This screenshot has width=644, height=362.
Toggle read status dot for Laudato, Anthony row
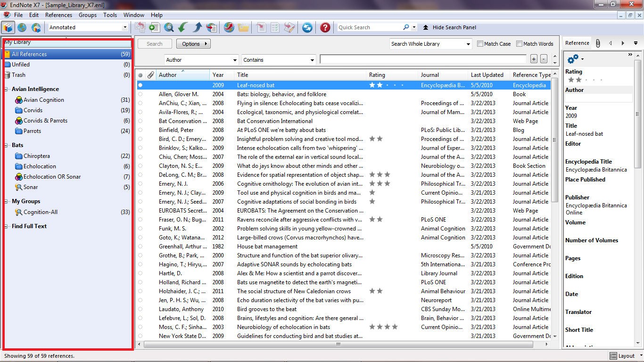pyautogui.click(x=140, y=309)
